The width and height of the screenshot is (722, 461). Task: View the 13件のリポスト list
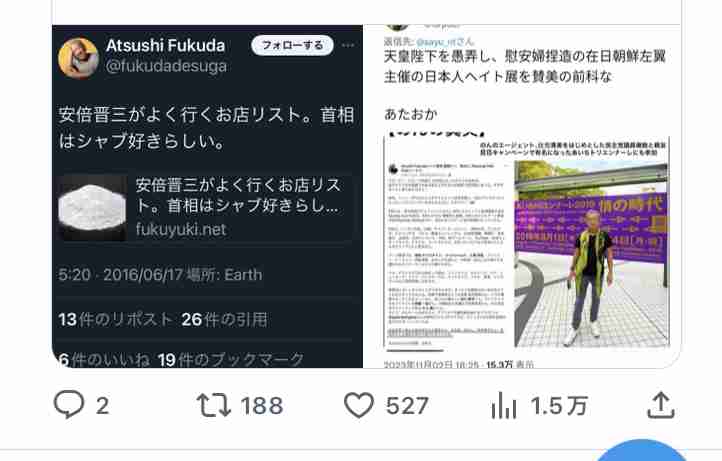(115, 319)
